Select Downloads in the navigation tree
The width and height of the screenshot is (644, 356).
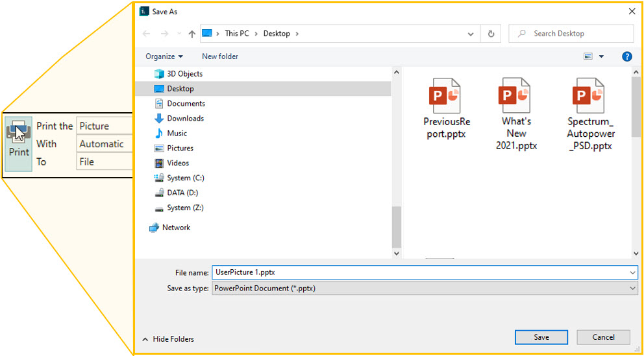[x=185, y=119]
